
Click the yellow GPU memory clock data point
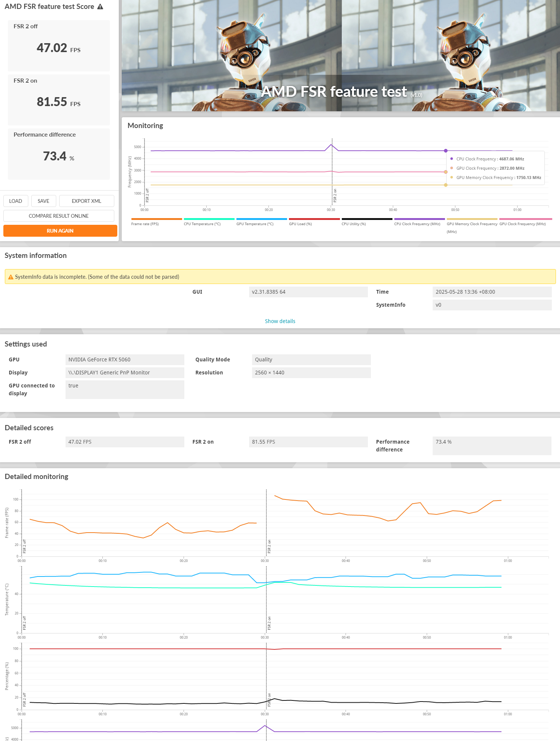coord(446,185)
